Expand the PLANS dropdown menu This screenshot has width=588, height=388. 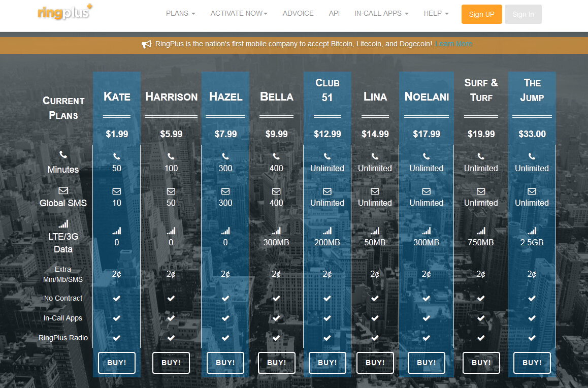point(180,13)
